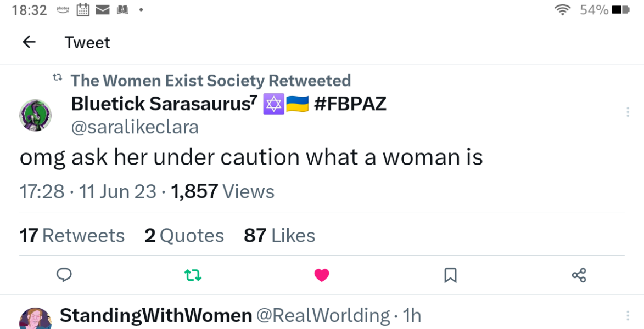View the 17 Retweets list
This screenshot has height=329, width=644.
coord(72,236)
